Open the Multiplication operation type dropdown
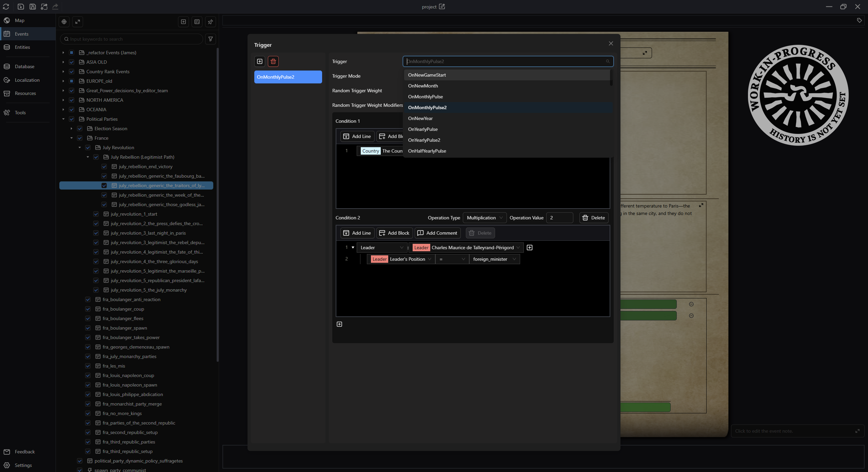The image size is (868, 472). [x=485, y=218]
